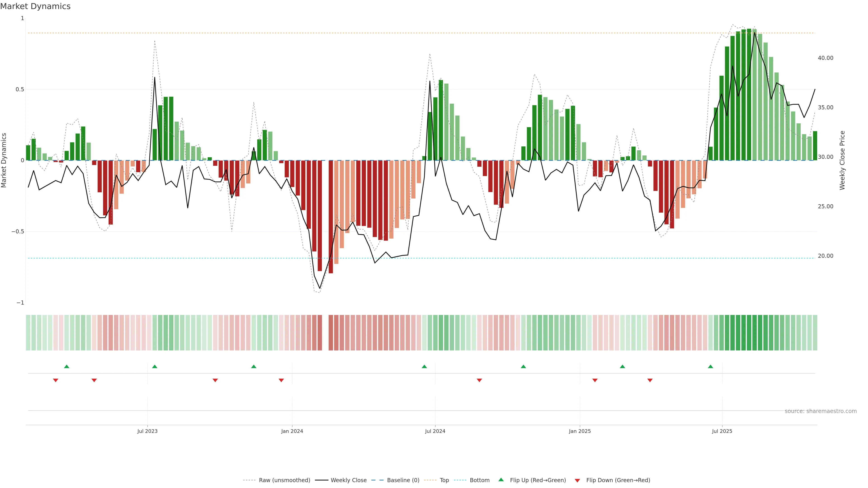This screenshot has height=488, width=868.
Task: Click the Market Dynamics chart title
Action: point(35,6)
